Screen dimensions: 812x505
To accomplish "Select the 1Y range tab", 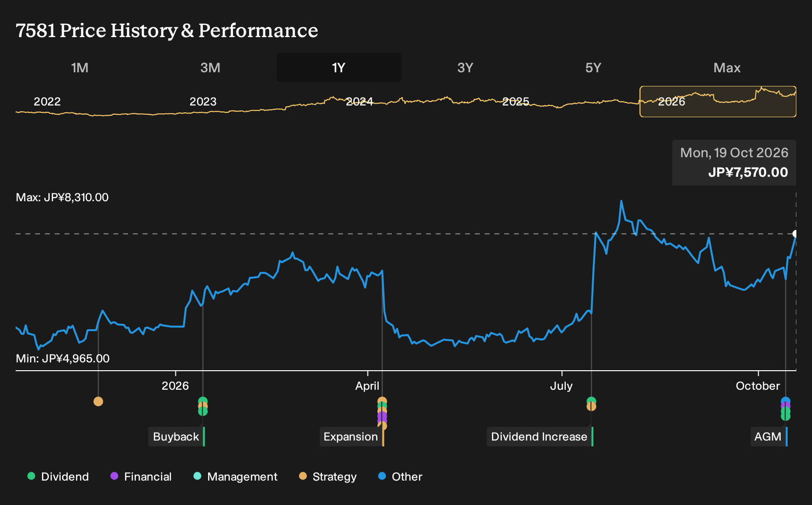I will 339,67.
